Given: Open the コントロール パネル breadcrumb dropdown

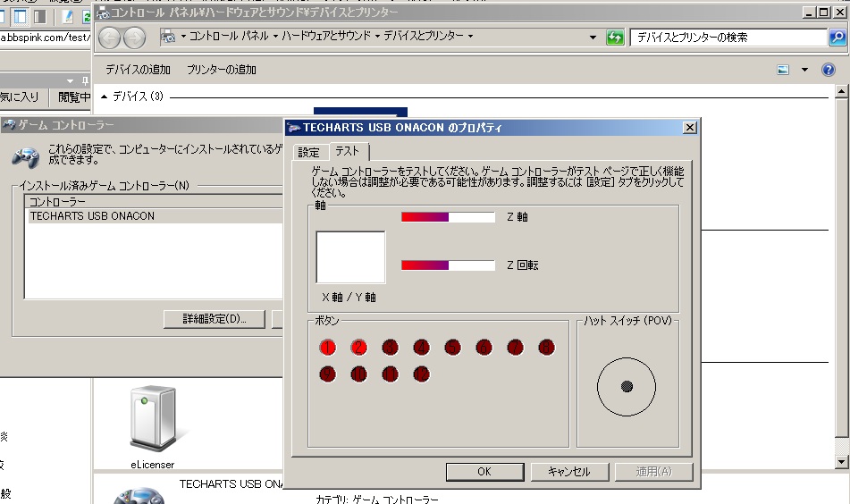Looking at the screenshot, I should click(x=184, y=37).
